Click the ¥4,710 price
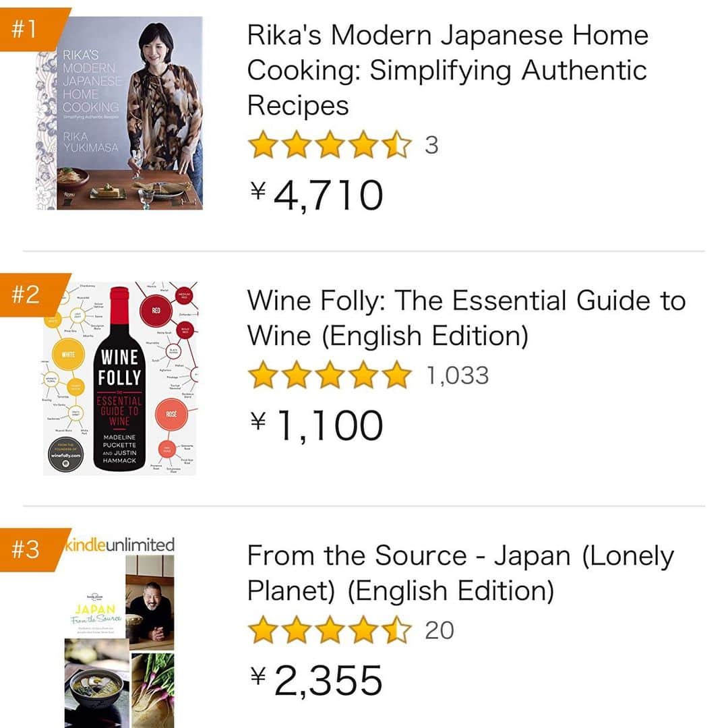The height and width of the screenshot is (728, 728). [317, 195]
